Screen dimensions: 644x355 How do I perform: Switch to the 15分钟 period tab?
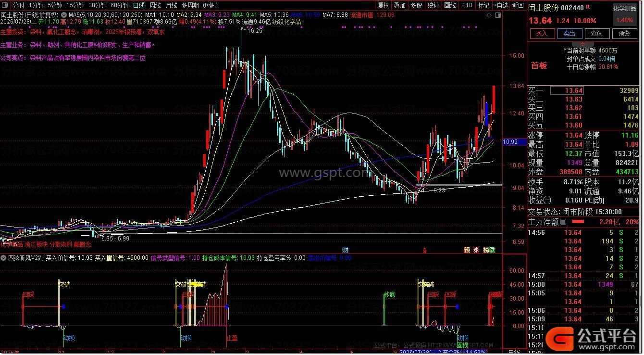point(75,5)
